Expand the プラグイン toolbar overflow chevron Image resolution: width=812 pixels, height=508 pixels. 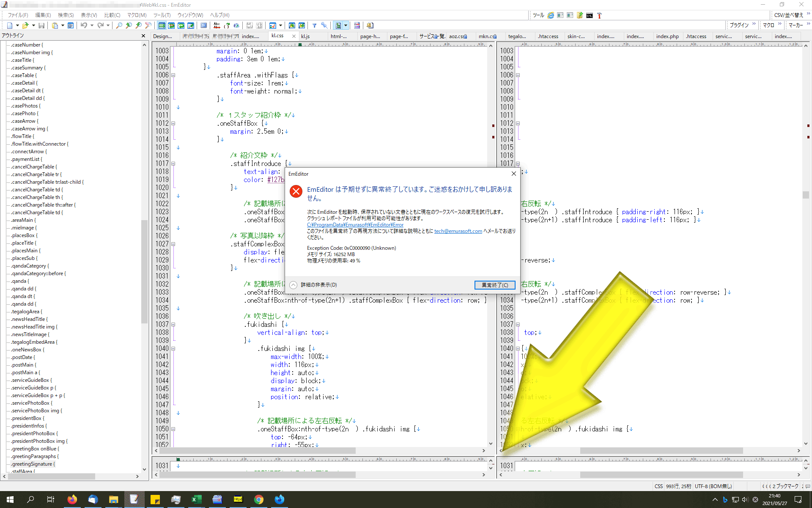[754, 24]
